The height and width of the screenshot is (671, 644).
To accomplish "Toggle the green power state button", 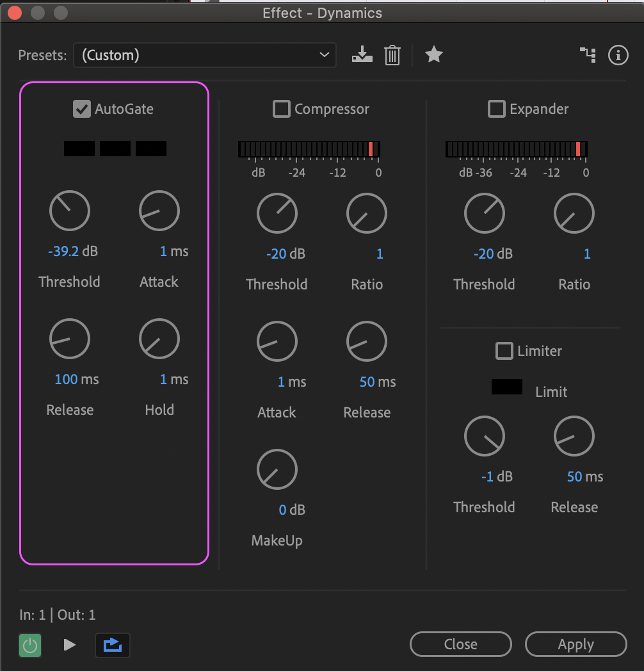I will pos(30,645).
